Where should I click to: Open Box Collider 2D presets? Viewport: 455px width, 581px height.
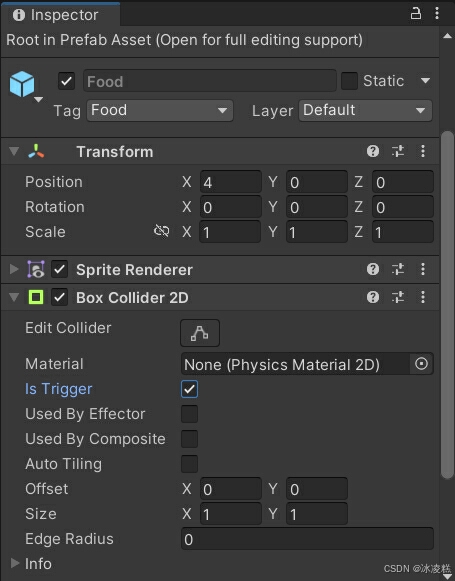point(398,297)
